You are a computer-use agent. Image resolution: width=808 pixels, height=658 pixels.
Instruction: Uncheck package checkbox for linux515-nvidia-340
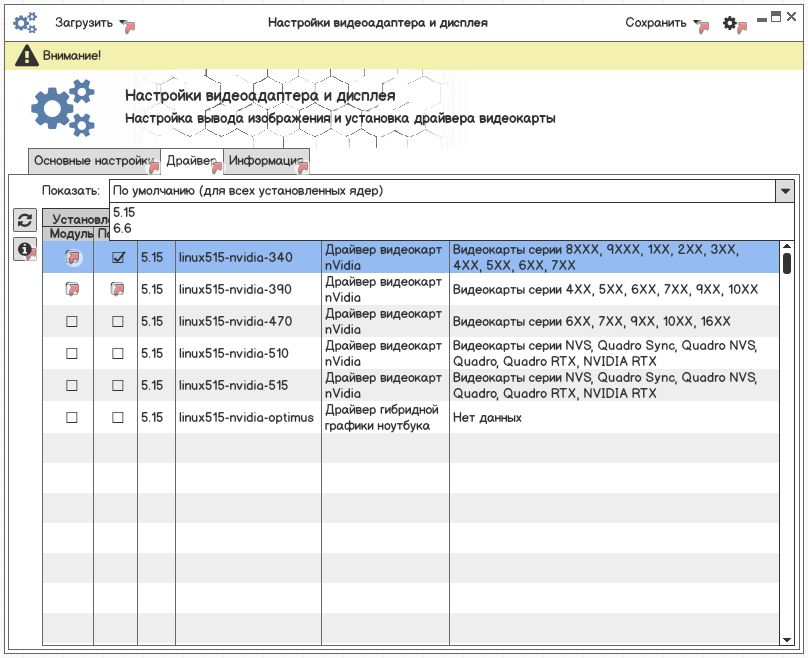117,258
